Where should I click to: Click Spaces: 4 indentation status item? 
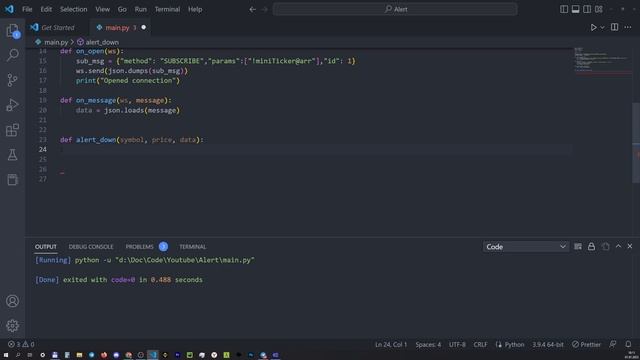[x=428, y=344]
